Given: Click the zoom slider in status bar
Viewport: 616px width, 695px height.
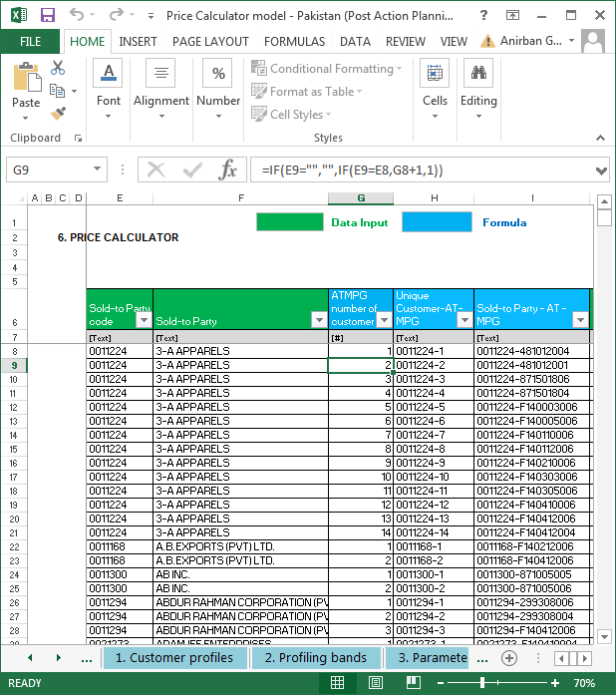Looking at the screenshot, I should [481, 683].
